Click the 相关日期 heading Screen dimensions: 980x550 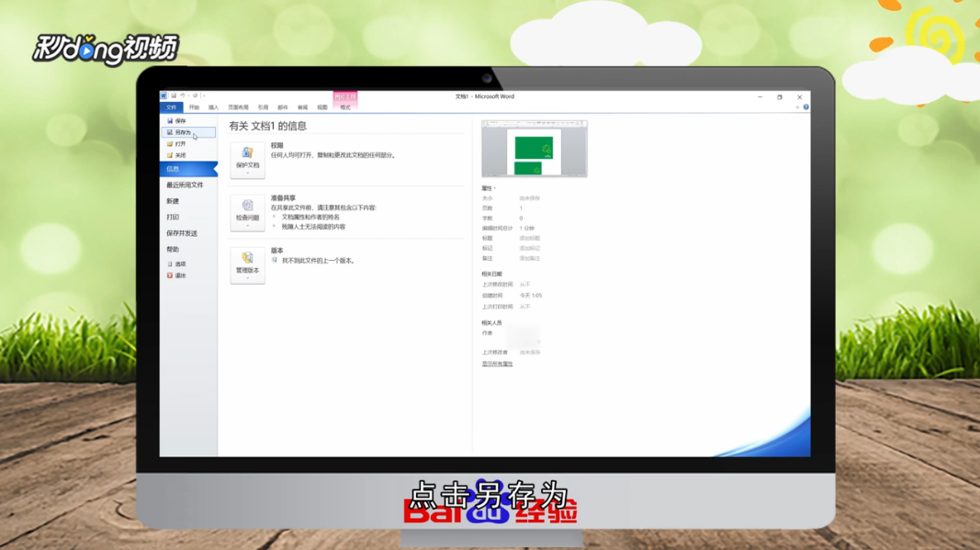click(492, 274)
